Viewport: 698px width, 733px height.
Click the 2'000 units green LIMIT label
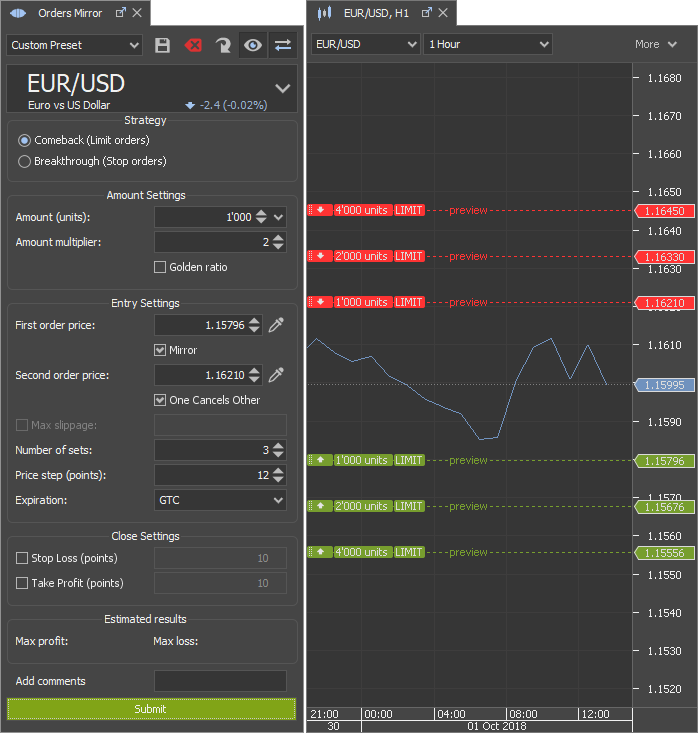[x=409, y=506]
